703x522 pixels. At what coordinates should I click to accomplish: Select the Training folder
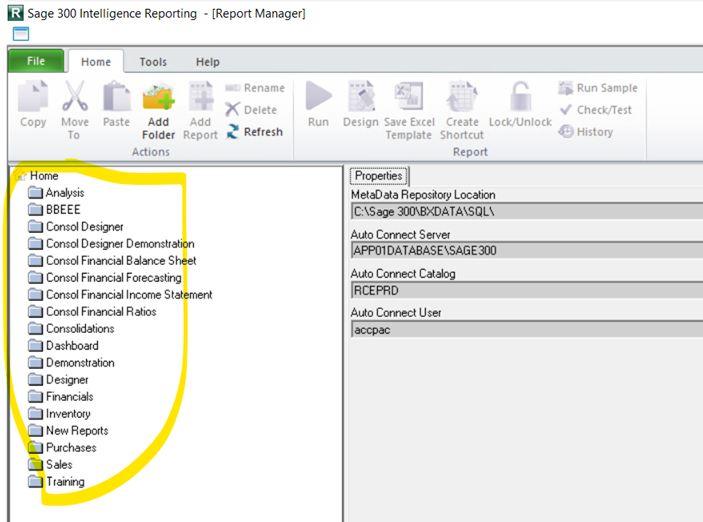[x=56, y=482]
